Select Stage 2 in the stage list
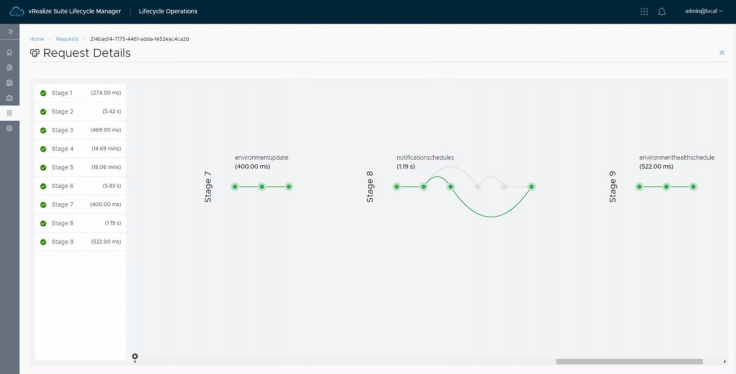The image size is (736, 374). tap(80, 112)
